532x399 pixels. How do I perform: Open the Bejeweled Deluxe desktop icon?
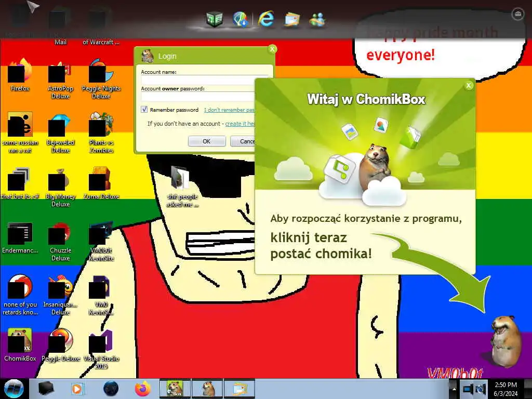[60, 133]
